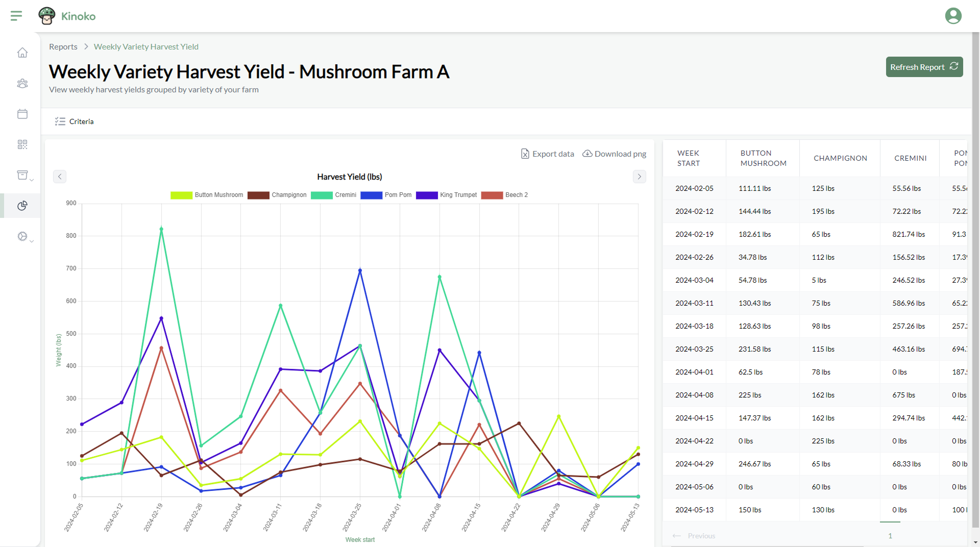Select page 1 in table pagination
980x547 pixels.
(890, 536)
